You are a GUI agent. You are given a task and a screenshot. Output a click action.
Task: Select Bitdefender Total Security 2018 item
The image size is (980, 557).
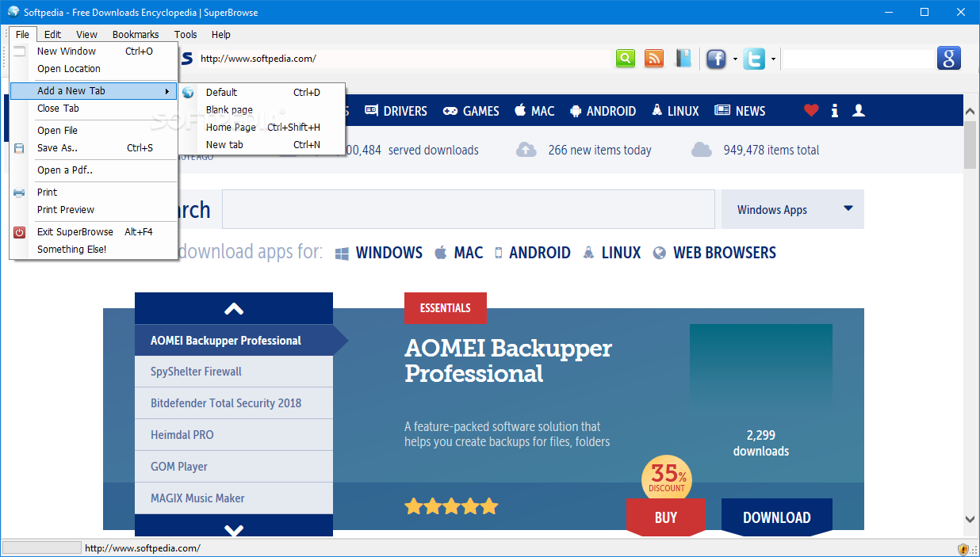coord(234,403)
